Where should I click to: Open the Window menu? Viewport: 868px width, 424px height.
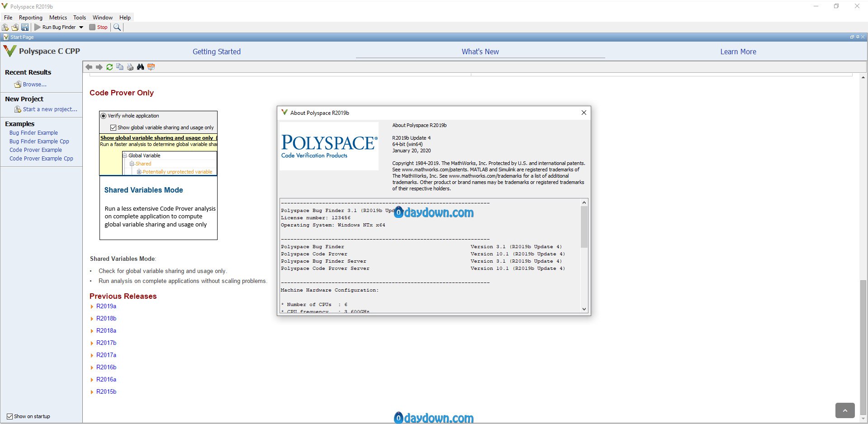103,18
